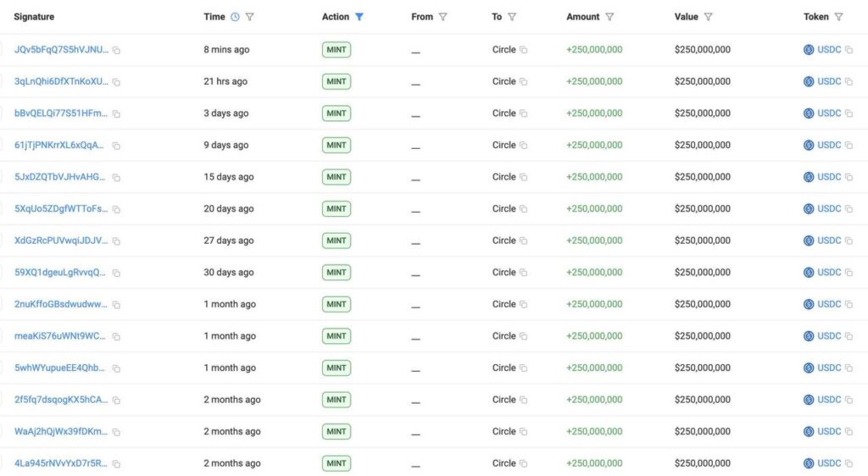Open Circle account on 20 days ago row
The height and width of the screenshot is (476, 868).
point(504,208)
